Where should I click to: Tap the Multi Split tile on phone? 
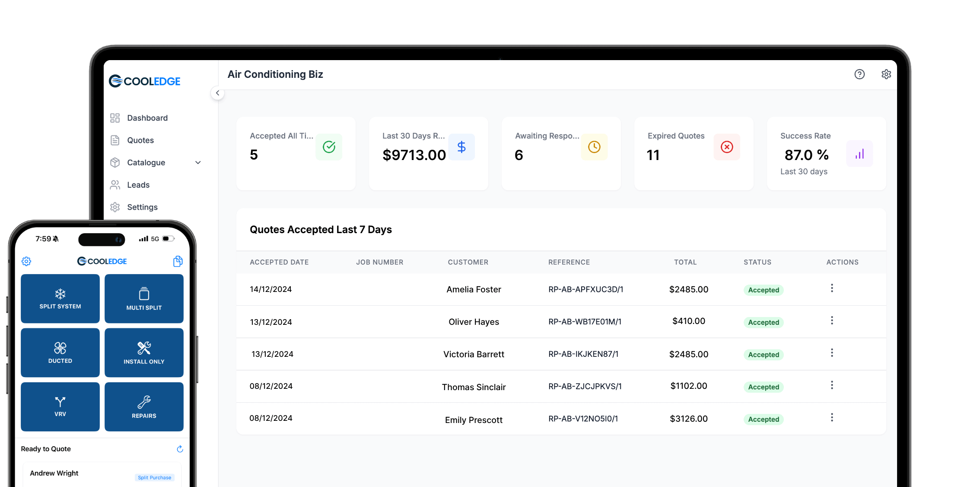click(x=144, y=298)
